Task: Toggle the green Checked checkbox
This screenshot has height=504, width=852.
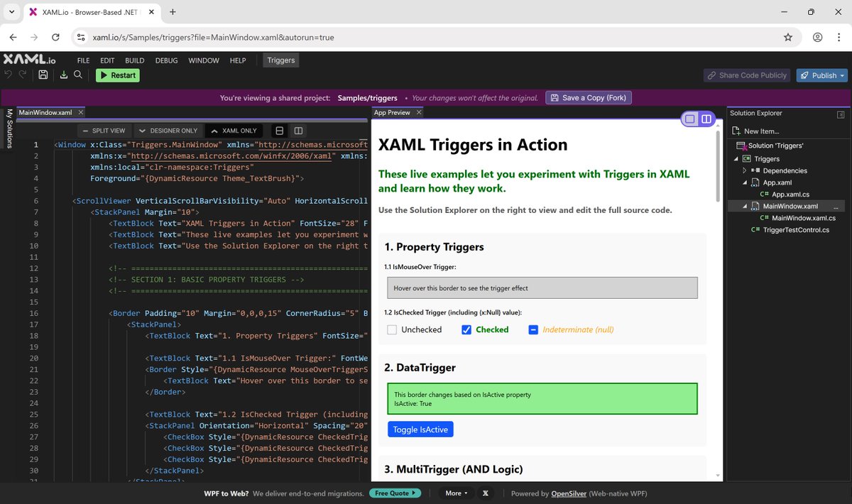Action: tap(466, 329)
